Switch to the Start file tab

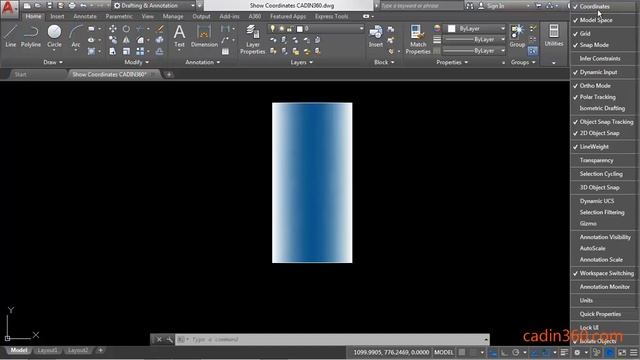pyautogui.click(x=20, y=74)
